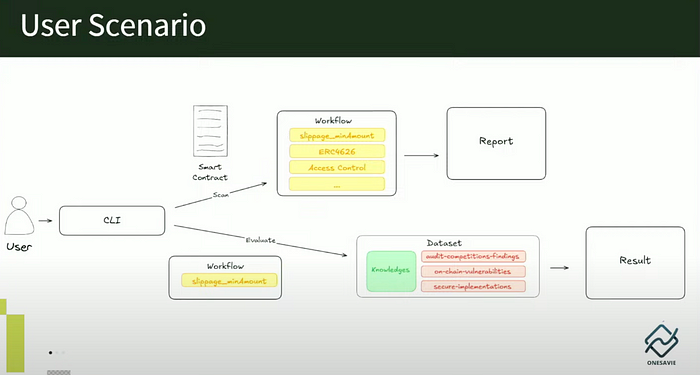Select Access Control workflow item
The height and width of the screenshot is (375, 700).
click(x=337, y=168)
